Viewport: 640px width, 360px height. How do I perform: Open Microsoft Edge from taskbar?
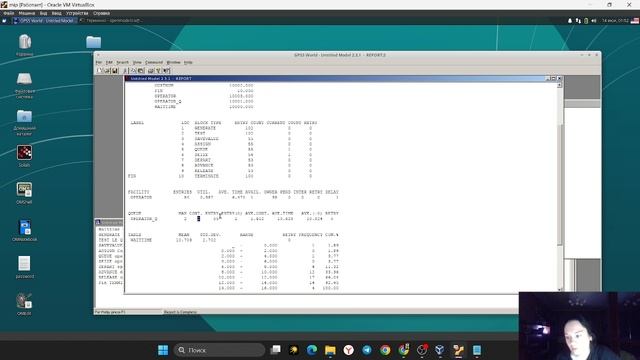pos(312,350)
